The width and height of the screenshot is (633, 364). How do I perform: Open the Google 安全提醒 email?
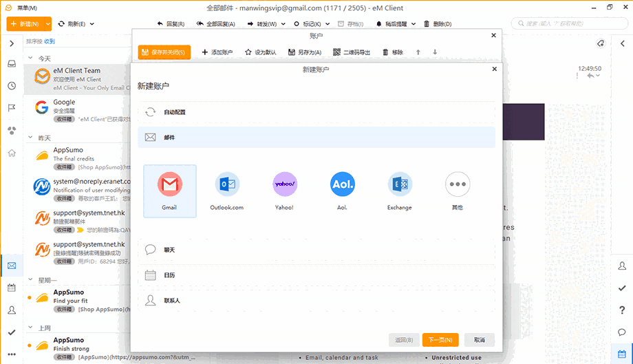click(78, 110)
